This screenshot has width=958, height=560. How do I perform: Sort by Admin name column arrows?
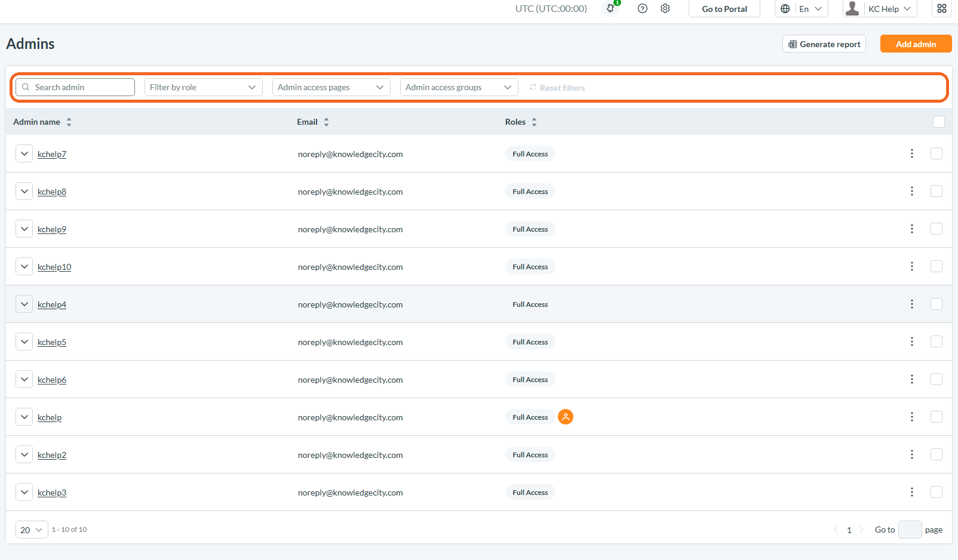[69, 122]
